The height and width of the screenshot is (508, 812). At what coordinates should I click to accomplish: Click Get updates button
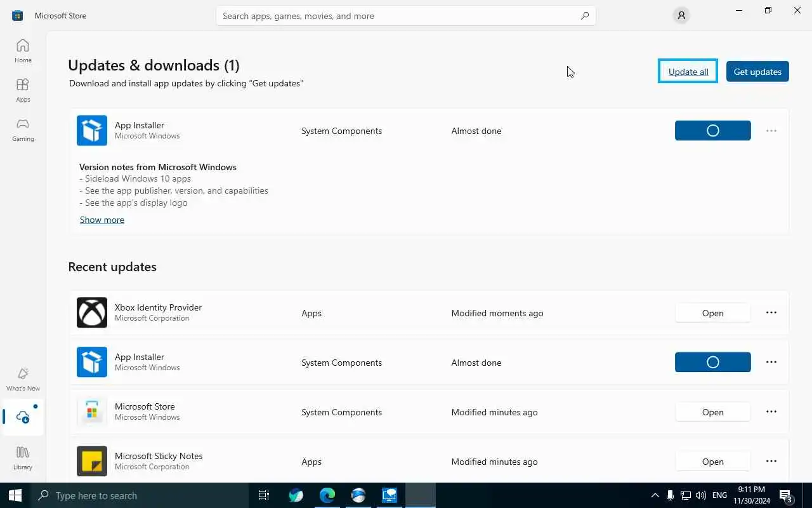[x=757, y=71]
